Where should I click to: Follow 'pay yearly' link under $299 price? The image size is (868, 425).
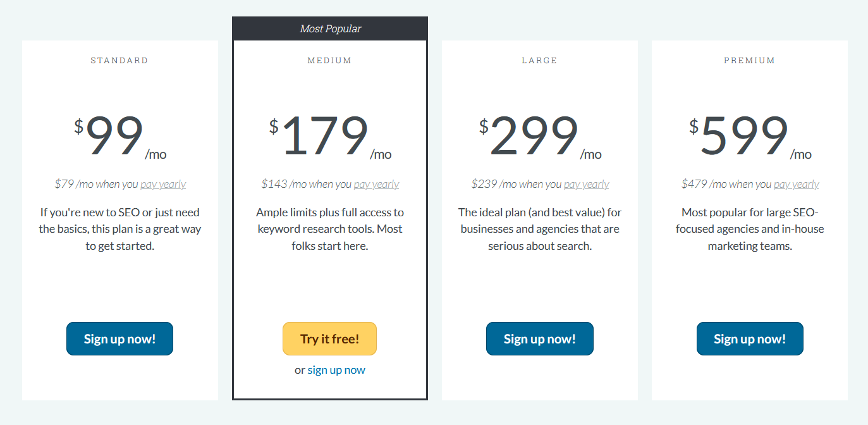point(586,184)
